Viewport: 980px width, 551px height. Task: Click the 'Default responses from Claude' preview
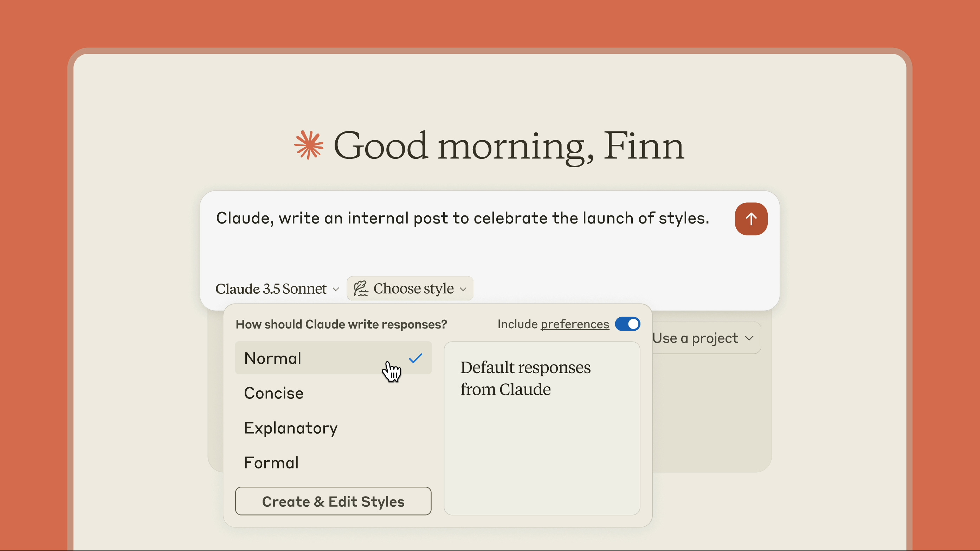[542, 428]
